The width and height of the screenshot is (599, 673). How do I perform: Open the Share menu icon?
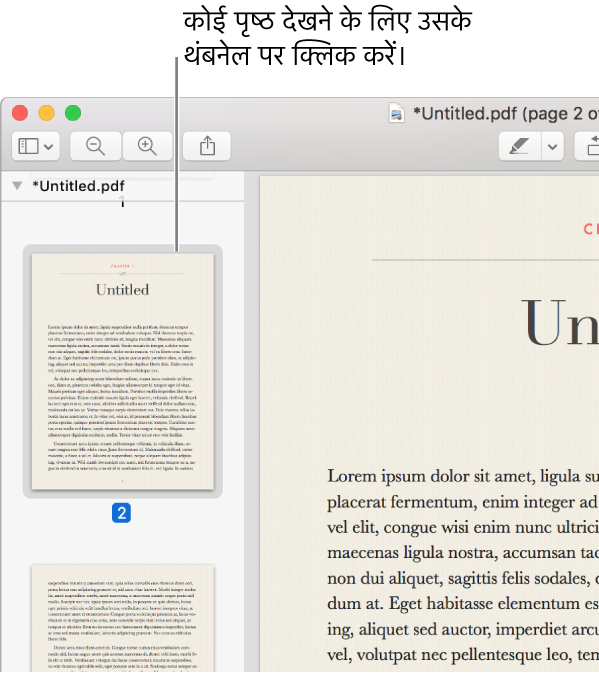tap(207, 146)
